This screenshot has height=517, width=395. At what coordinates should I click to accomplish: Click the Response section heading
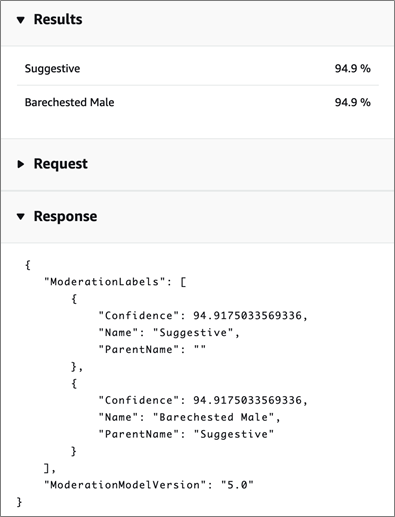pos(65,216)
